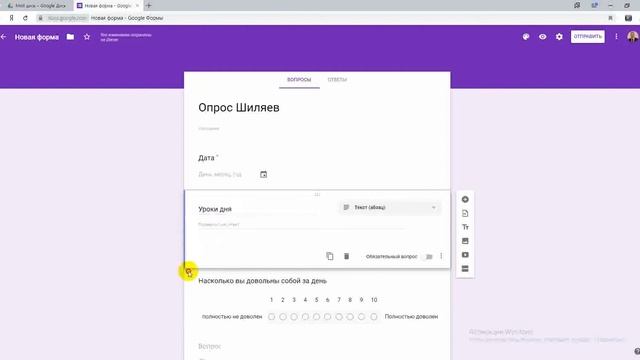Add title and description via Tт icon
Viewport: 640px width, 360px height.
tap(465, 227)
